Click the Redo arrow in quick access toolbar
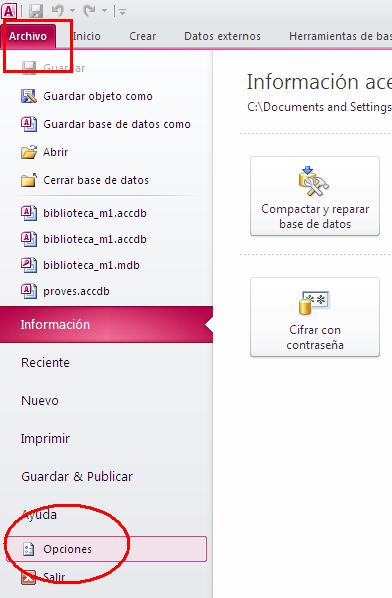Screen dimensions: 392x598 [90, 11]
